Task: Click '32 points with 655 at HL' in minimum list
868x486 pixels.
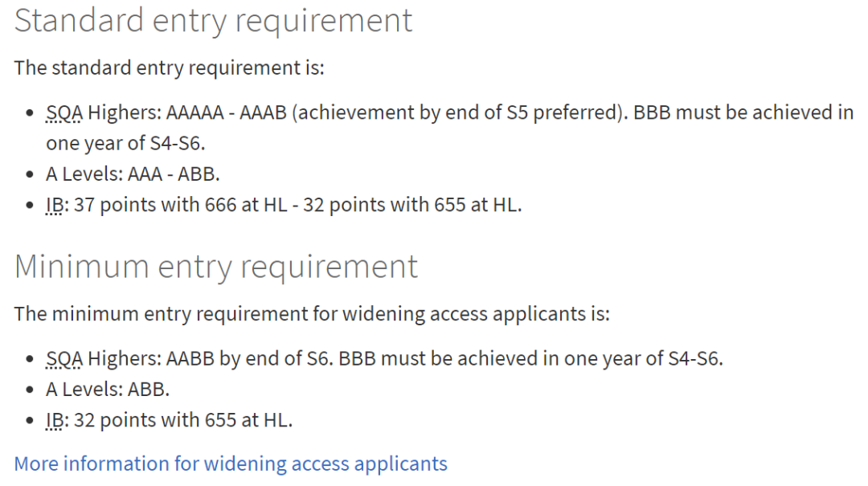Action: (x=181, y=420)
